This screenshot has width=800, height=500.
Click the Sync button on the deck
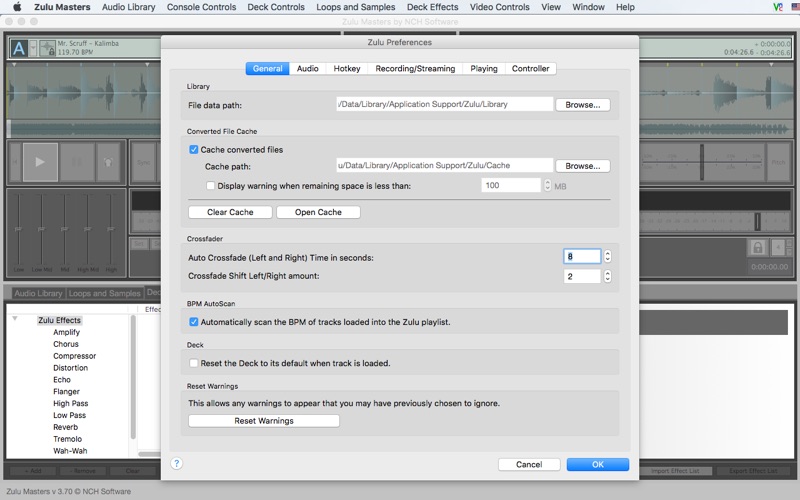point(144,162)
